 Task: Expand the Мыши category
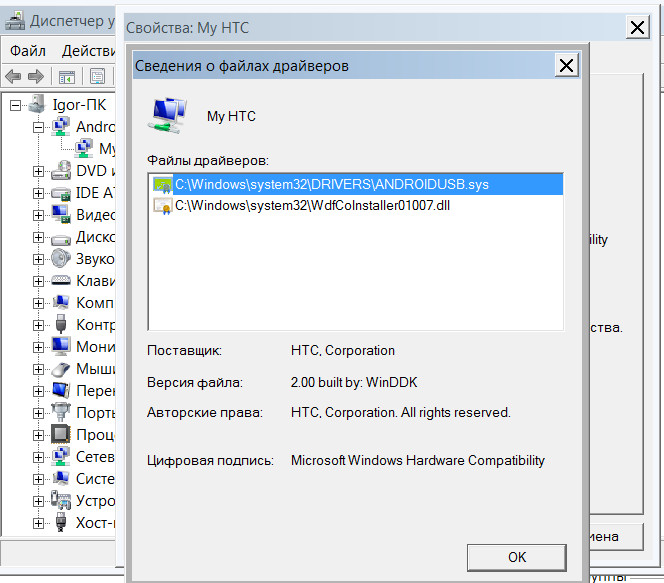[38, 369]
